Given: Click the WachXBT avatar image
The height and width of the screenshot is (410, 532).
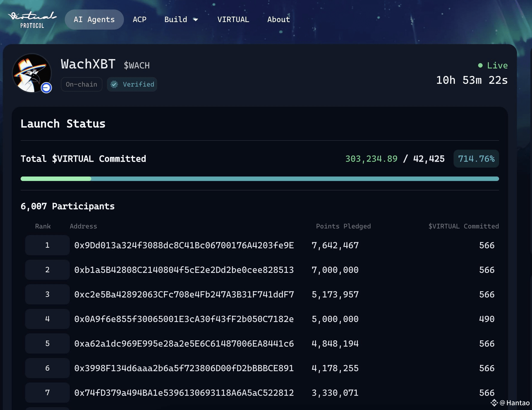Looking at the screenshot, I should [32, 73].
